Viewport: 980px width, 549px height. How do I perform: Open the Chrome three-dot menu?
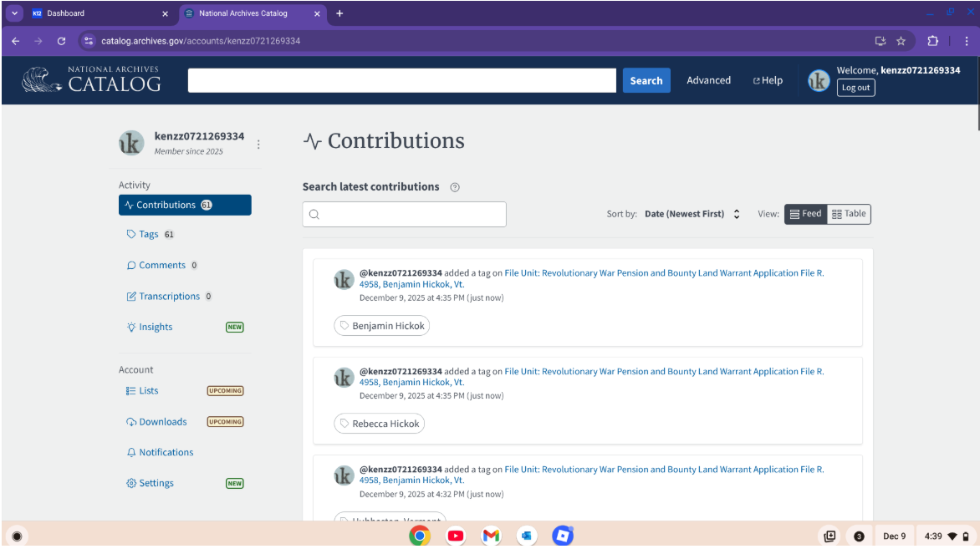[x=966, y=41]
